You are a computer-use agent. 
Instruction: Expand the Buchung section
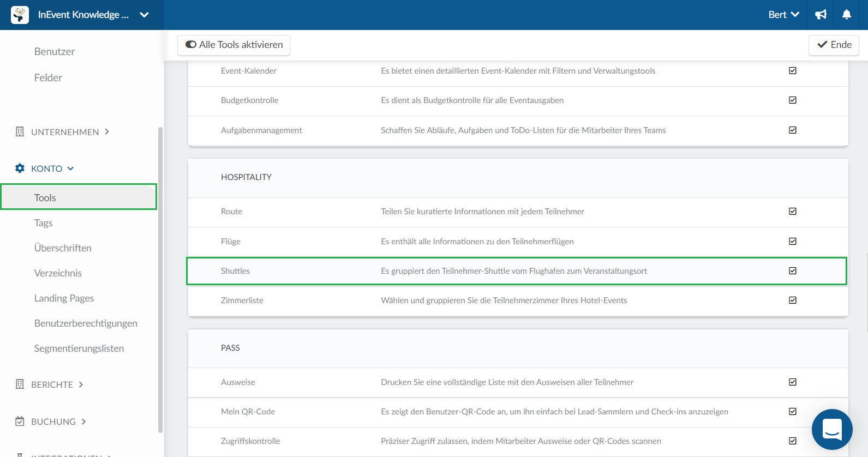tap(51, 422)
